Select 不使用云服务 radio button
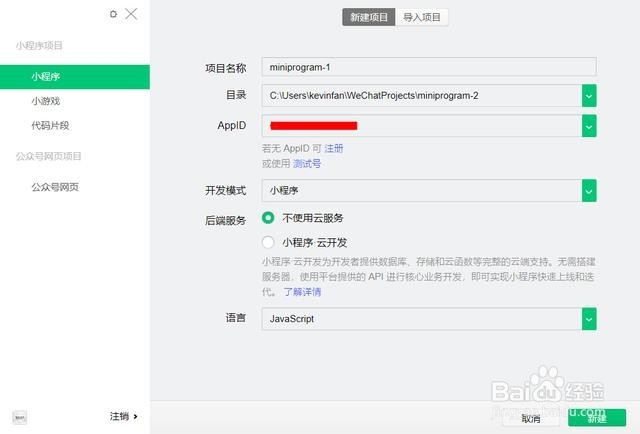 point(268,218)
